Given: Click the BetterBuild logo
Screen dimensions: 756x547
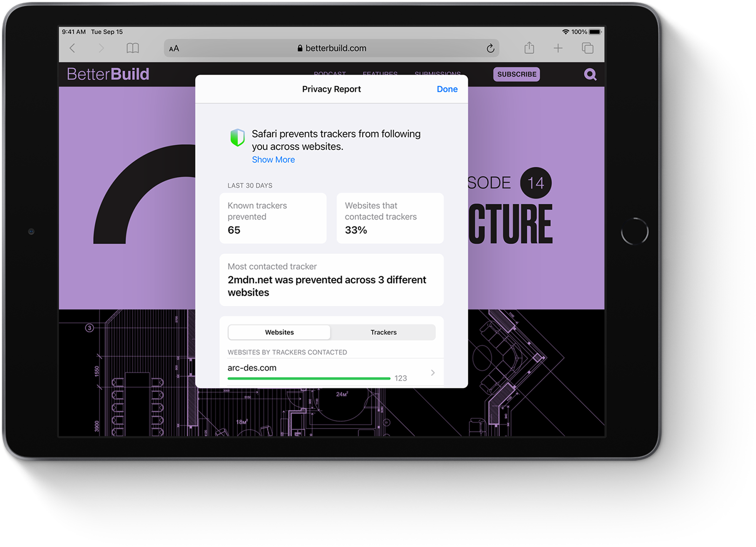Looking at the screenshot, I should pos(108,74).
